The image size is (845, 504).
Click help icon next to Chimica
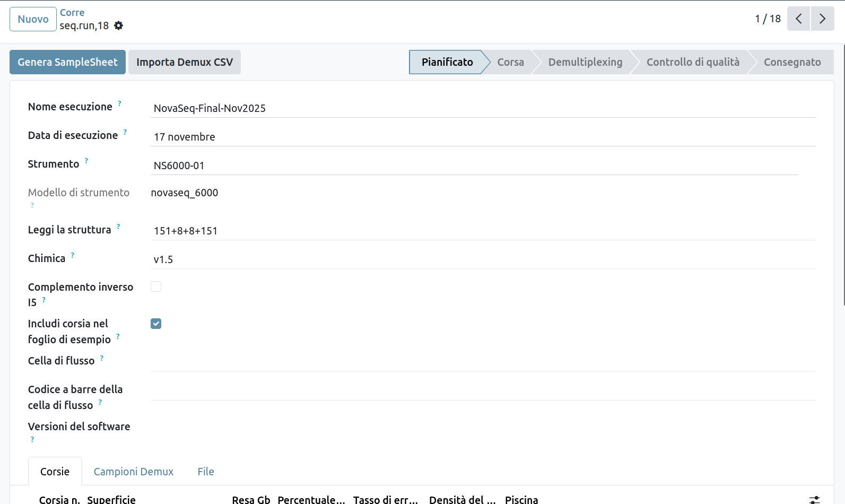click(73, 255)
